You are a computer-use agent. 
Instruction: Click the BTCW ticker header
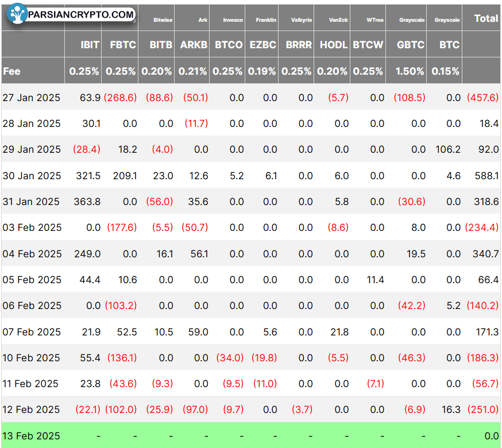tap(368, 44)
